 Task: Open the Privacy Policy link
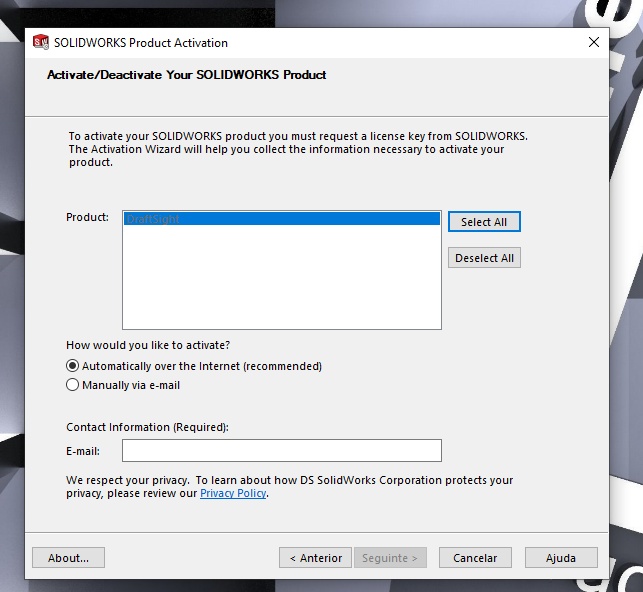[233, 493]
